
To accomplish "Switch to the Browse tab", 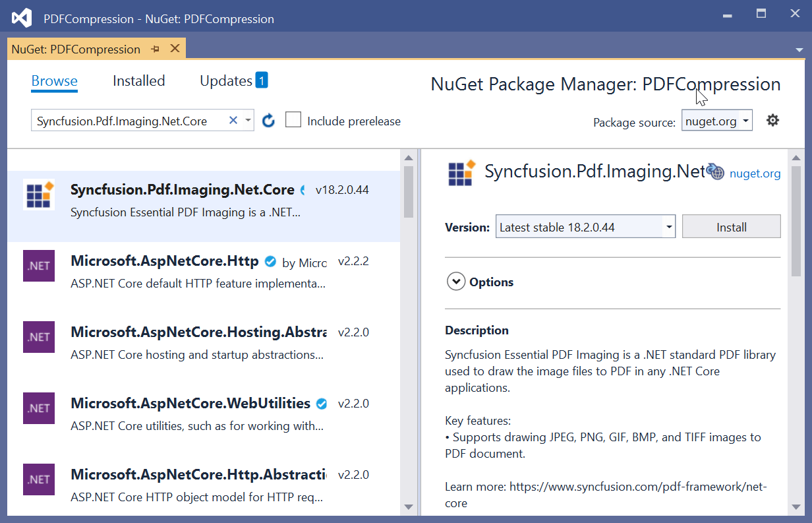I will 54,80.
